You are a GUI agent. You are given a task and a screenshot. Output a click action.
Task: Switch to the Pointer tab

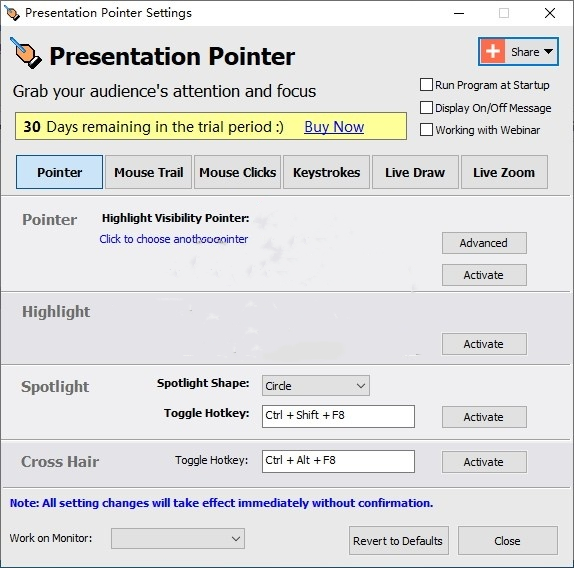59,172
